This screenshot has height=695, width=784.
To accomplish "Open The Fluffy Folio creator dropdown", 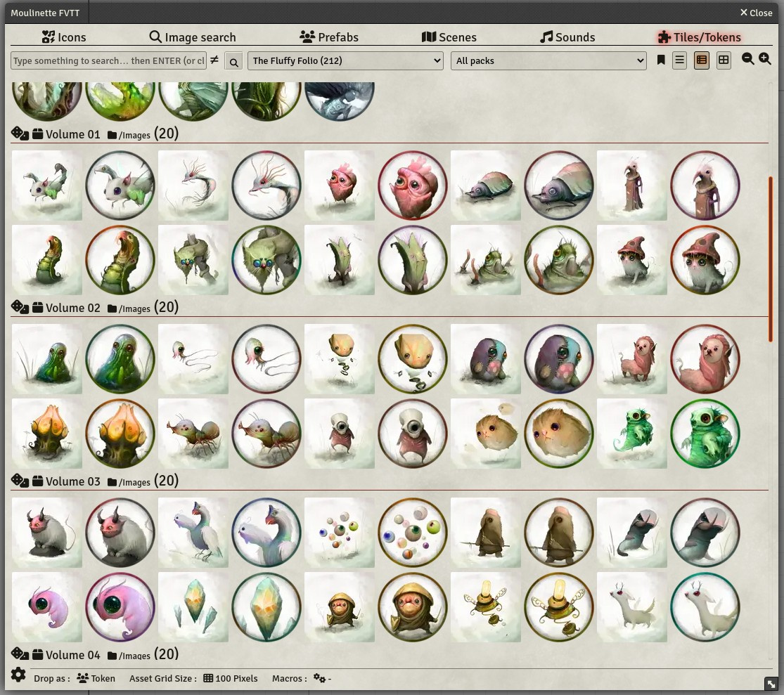I will (345, 60).
